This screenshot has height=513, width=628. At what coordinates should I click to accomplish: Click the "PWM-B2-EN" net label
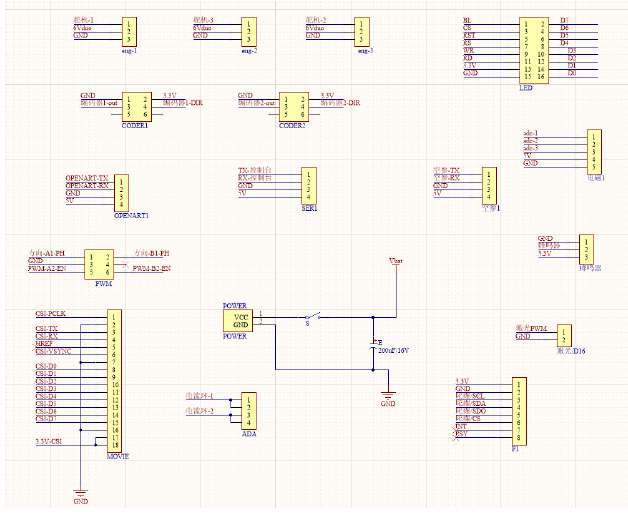(x=152, y=268)
